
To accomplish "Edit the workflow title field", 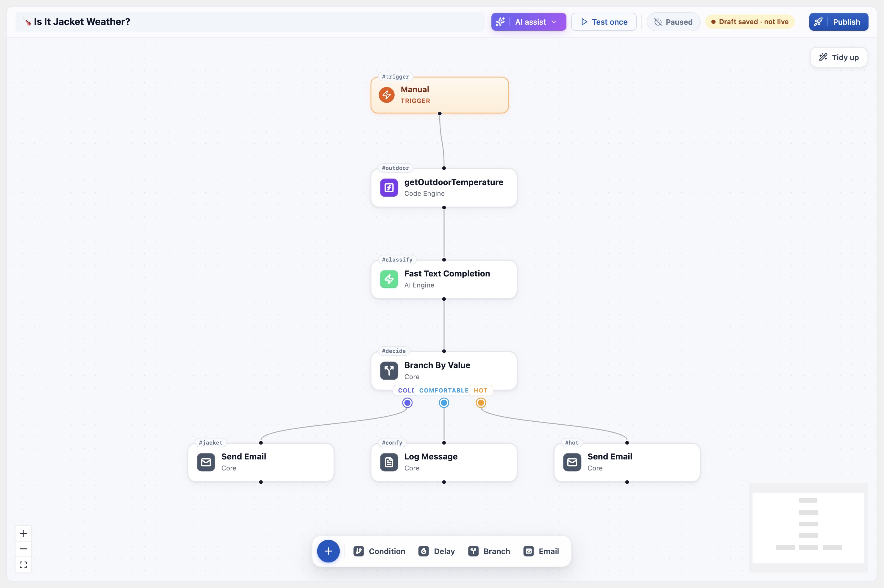I will tap(250, 22).
